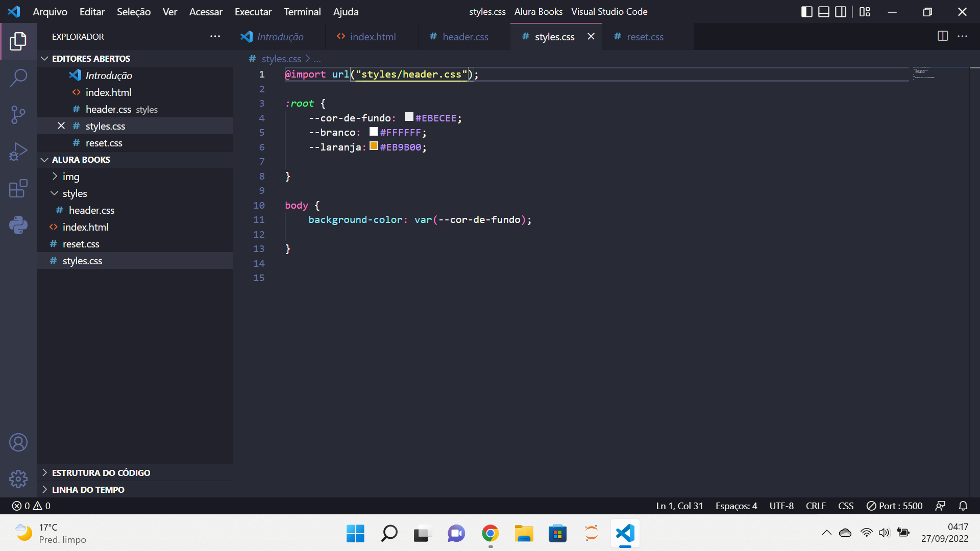Image resolution: width=980 pixels, height=551 pixels.
Task: Open the Arquivo menu
Action: [50, 12]
